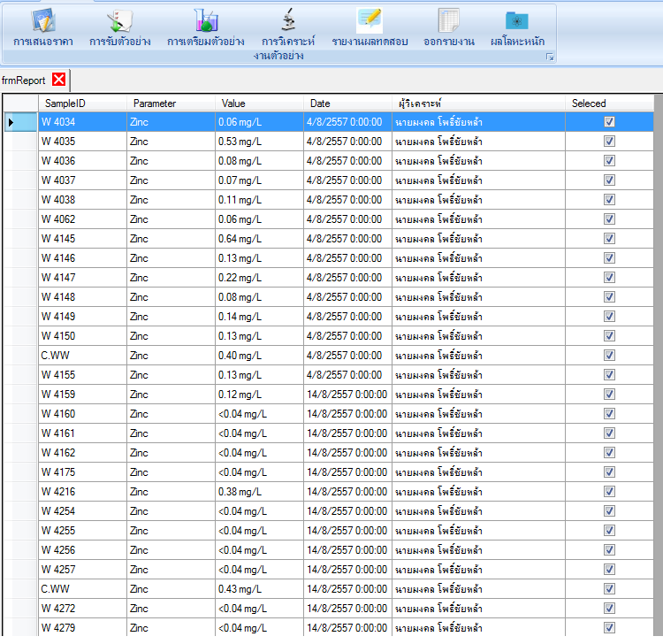The height and width of the screenshot is (644, 663).
Task: Expand the งานตัวอย่าง group dialog launcher
Action: [x=550, y=57]
